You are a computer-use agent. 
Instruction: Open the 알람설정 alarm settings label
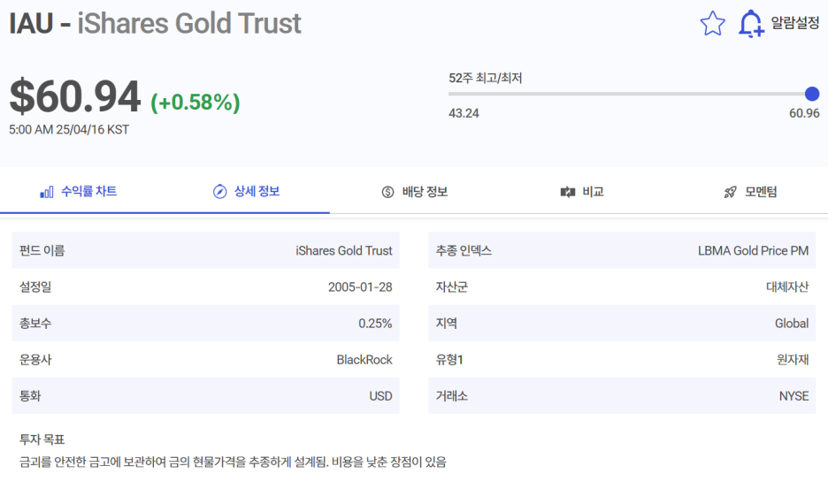click(794, 23)
